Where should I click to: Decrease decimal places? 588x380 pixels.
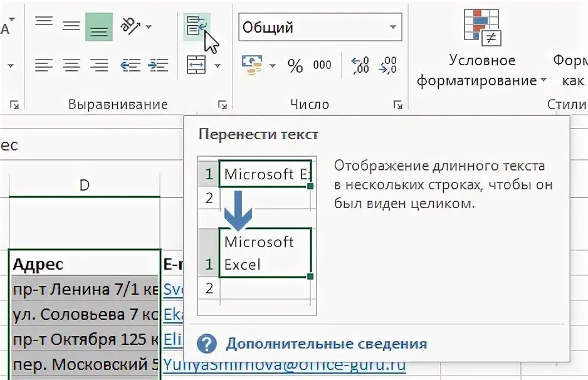388,65
